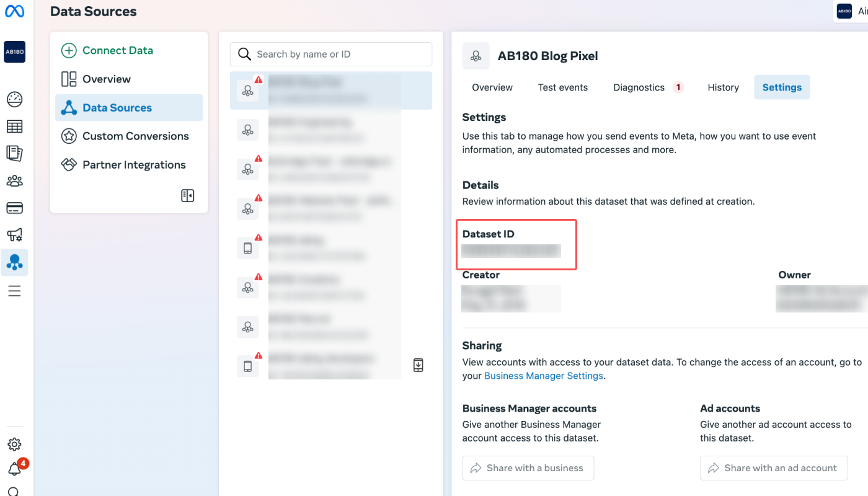Click the magnifier icon in the search box
The image size is (868, 496).
point(244,55)
